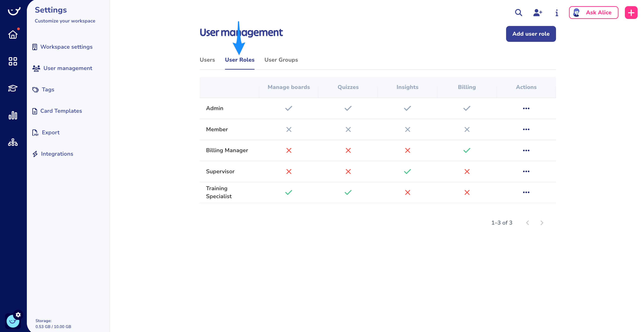Viewport: 644px width, 332px height.
Task: Open Billing Manager row actions menu
Action: click(x=526, y=150)
